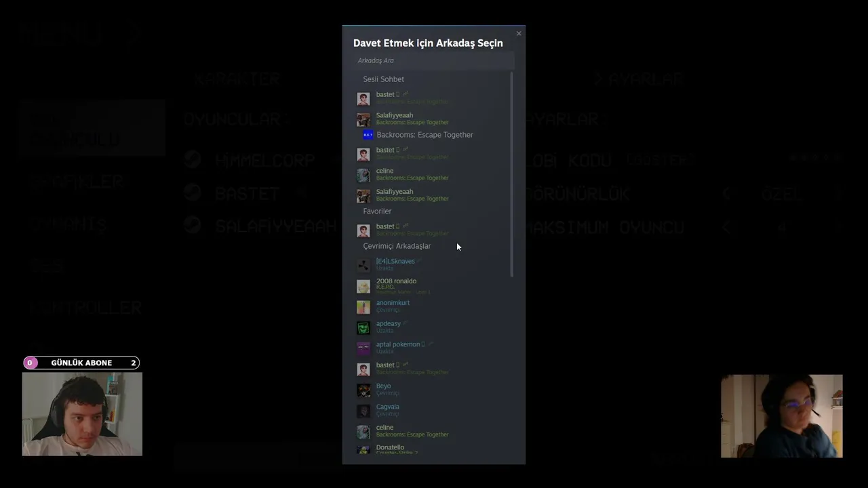Invite friend Cagvala
The height and width of the screenshot is (488, 868).
click(433, 411)
